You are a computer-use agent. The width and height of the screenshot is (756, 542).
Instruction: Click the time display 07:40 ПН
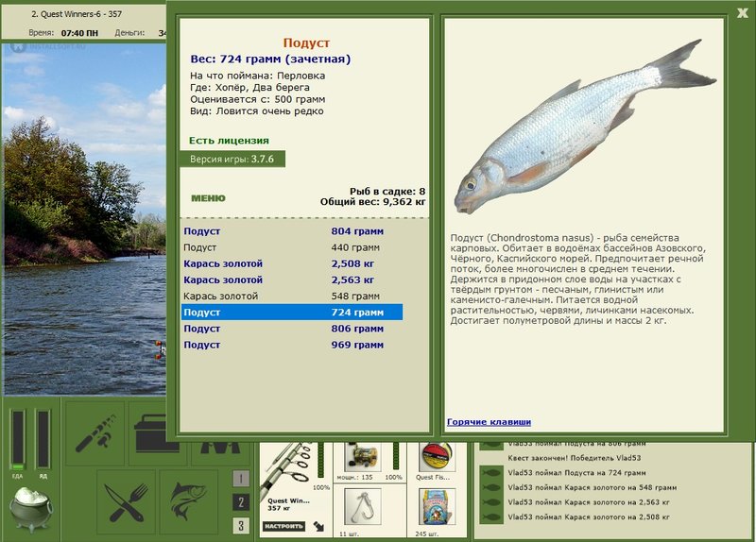pyautogui.click(x=79, y=33)
